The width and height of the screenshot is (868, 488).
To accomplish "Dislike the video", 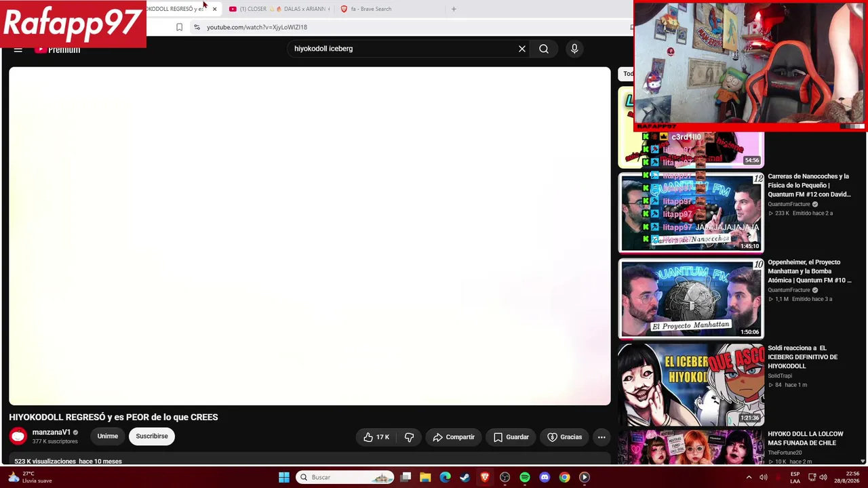I will 409,437.
